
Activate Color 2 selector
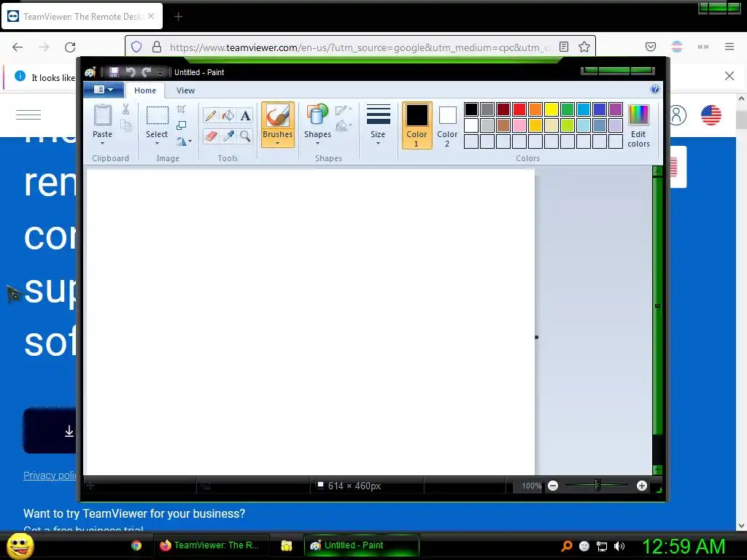(447, 125)
